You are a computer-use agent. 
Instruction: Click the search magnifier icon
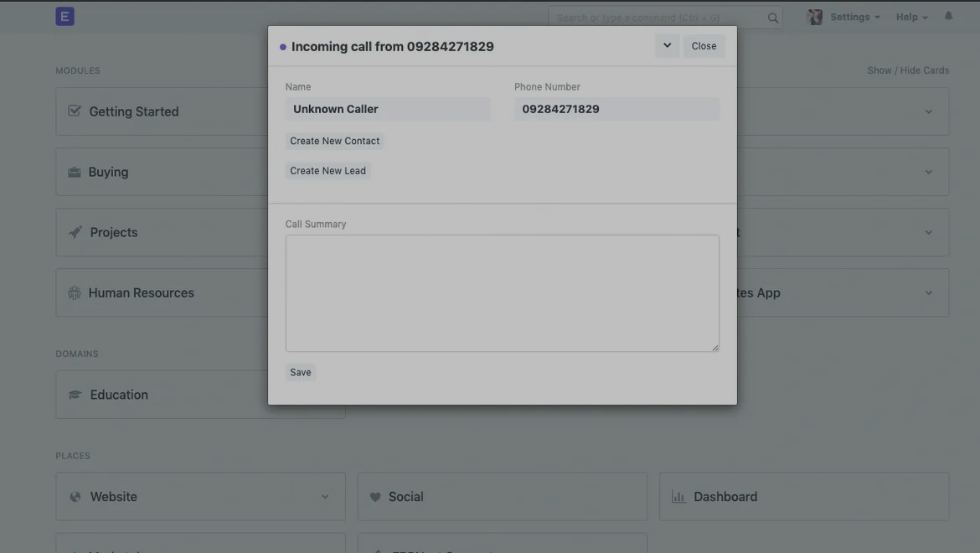(x=773, y=18)
